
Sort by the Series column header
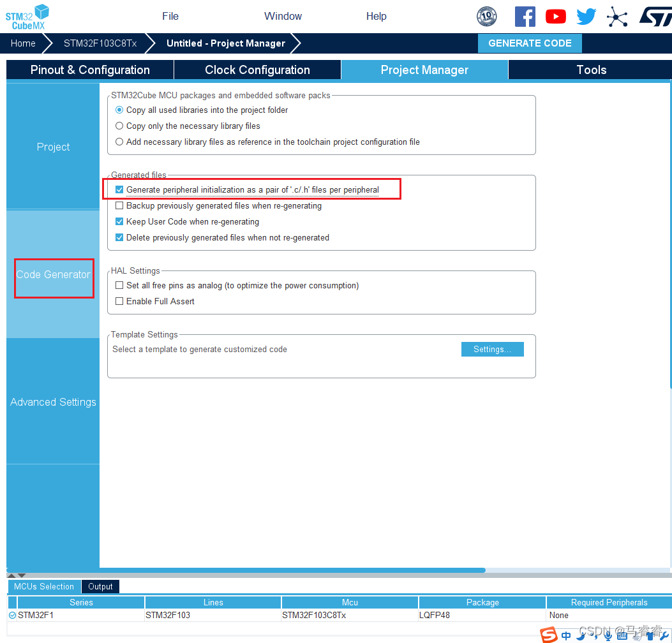pyautogui.click(x=81, y=602)
